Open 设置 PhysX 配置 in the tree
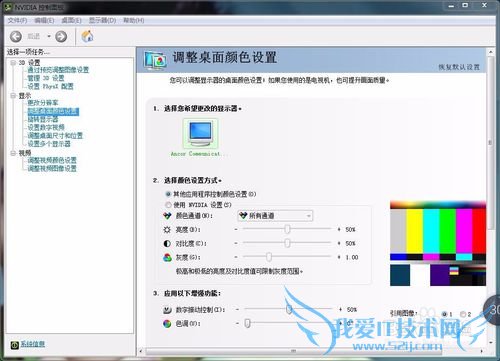This screenshot has width=500, height=361. (x=50, y=86)
